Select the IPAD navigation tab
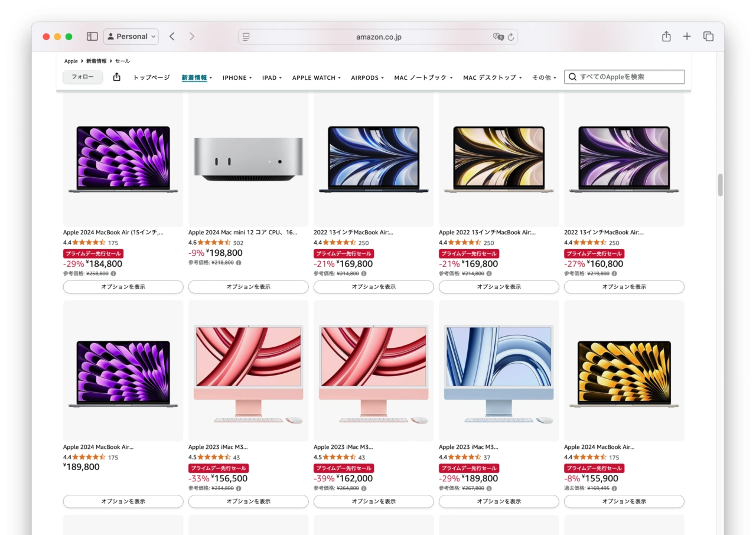 269,77
